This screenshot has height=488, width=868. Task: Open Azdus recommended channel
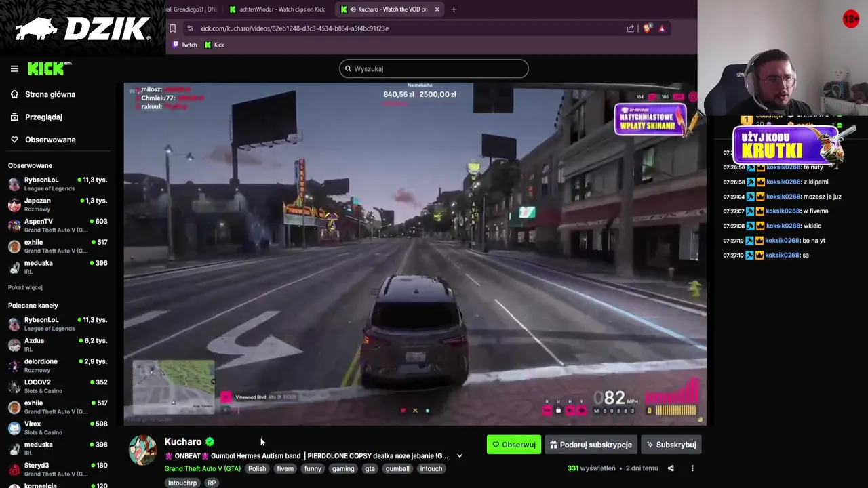click(58, 344)
